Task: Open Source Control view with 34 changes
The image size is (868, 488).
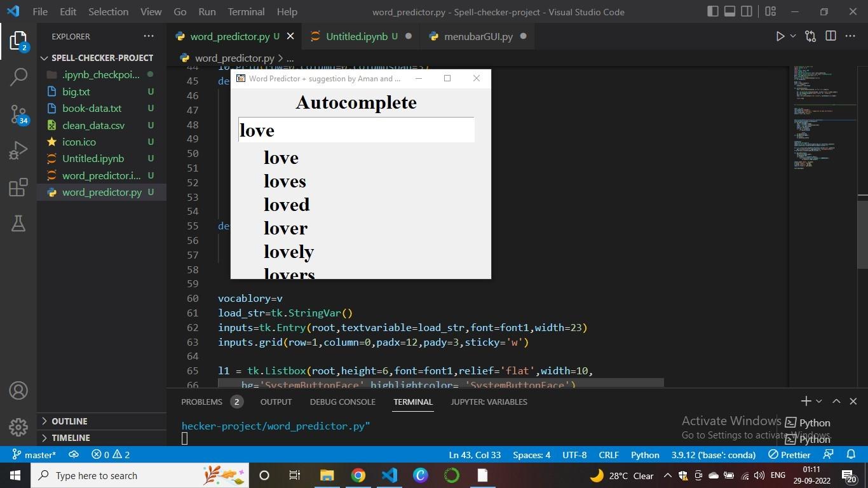Action: 18,114
